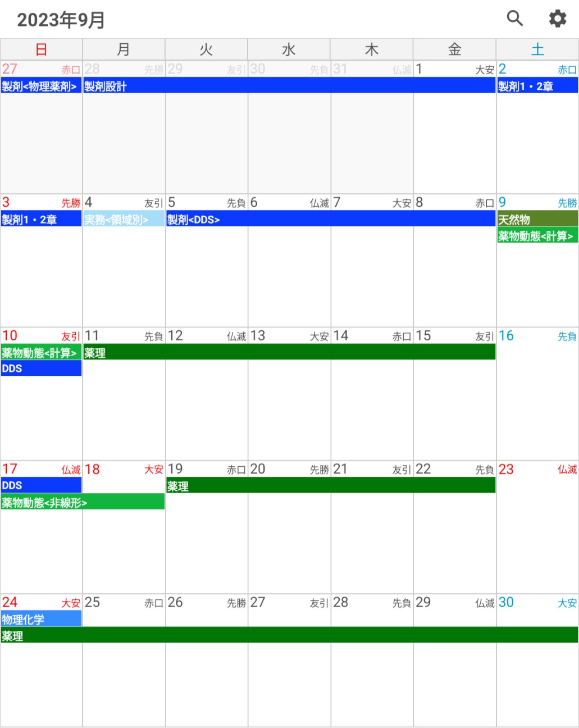Open the 天然物 event on September 9
This screenshot has height=728, width=579.
tap(537, 219)
